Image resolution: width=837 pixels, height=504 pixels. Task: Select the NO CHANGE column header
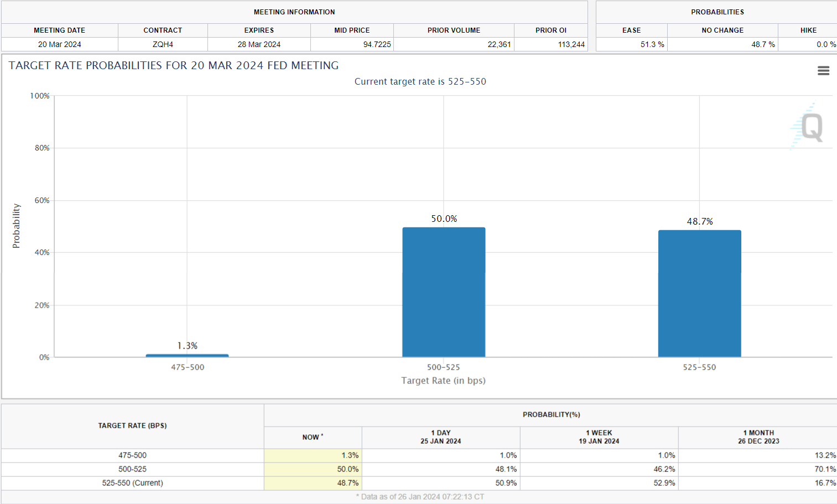coord(722,30)
